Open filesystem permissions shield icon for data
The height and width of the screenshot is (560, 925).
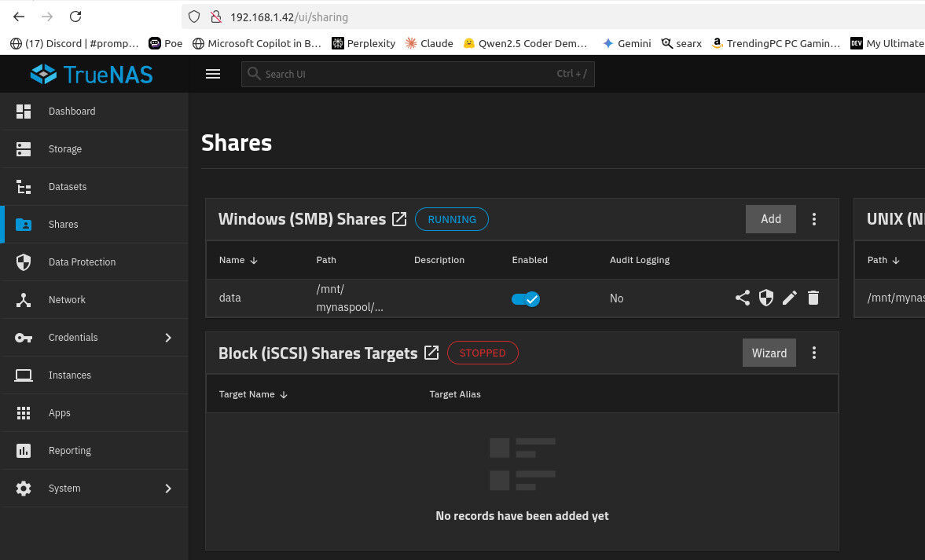point(765,298)
